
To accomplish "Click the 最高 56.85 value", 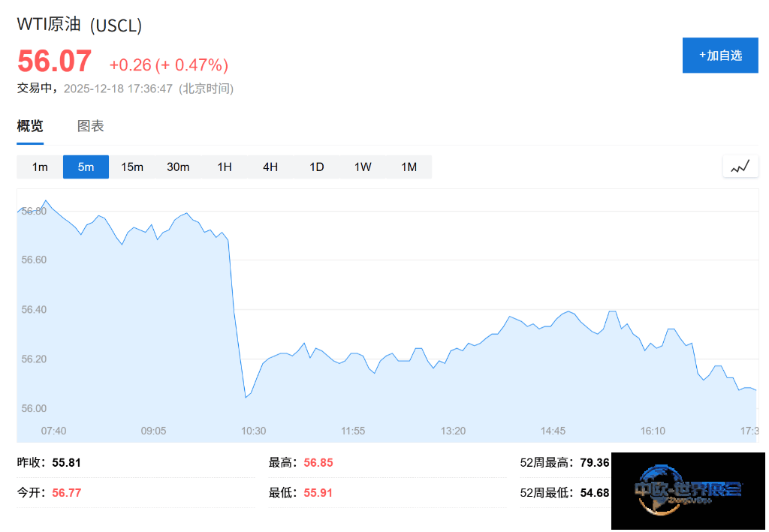I will pos(318,462).
